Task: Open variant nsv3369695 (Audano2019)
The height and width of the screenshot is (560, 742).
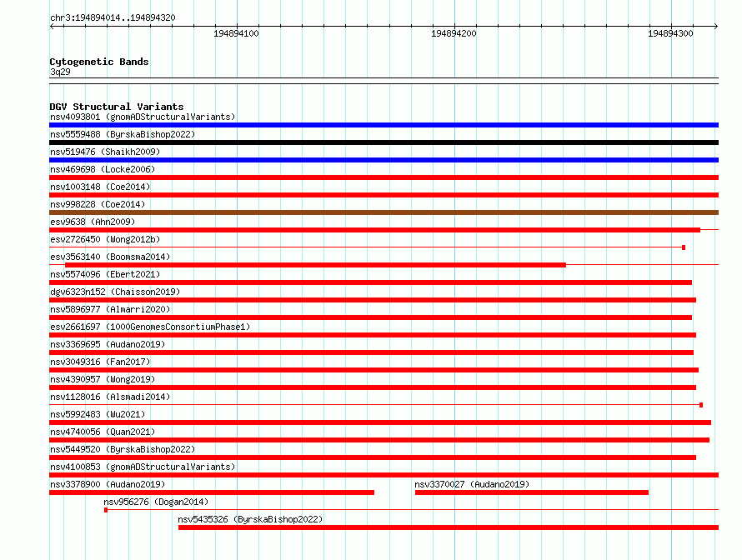Action: [108, 344]
